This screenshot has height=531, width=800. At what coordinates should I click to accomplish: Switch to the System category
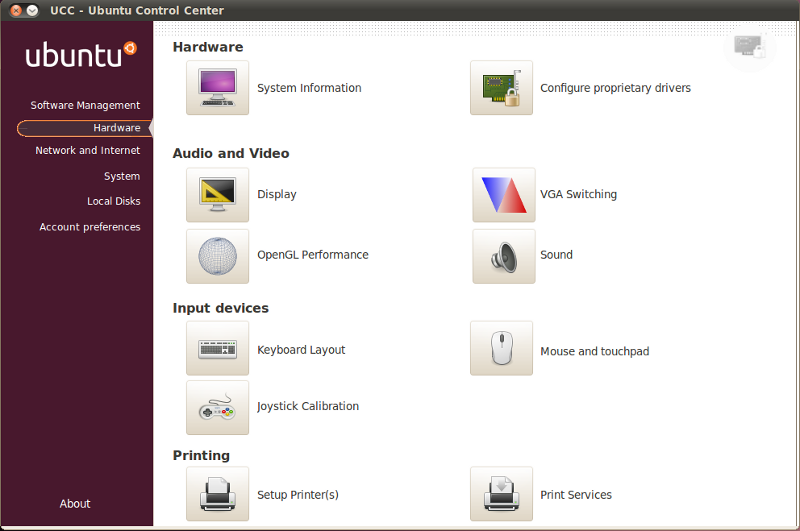(122, 176)
